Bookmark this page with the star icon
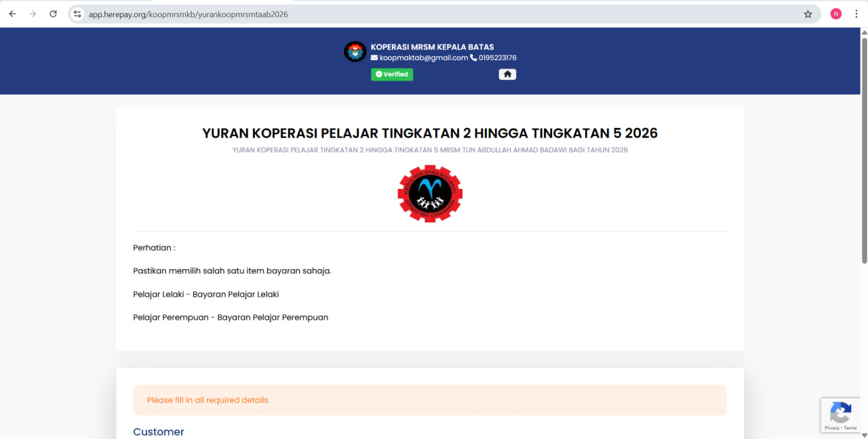868x439 pixels. [x=808, y=14]
